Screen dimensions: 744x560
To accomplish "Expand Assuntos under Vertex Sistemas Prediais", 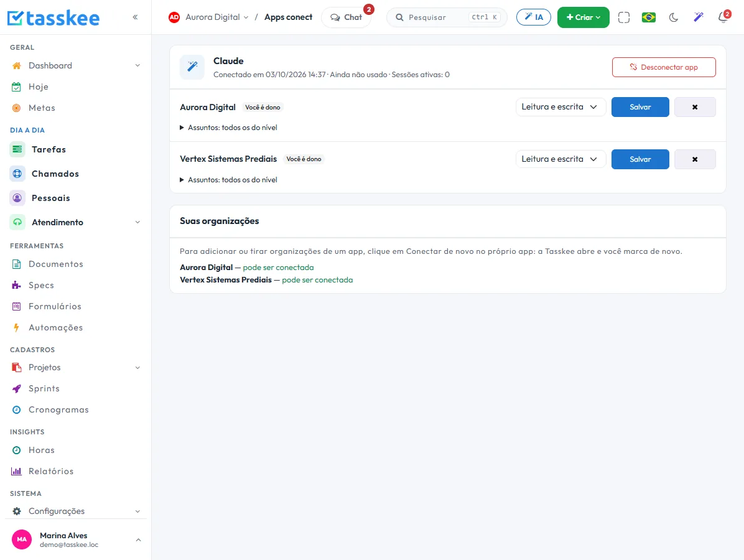I will 229,180.
